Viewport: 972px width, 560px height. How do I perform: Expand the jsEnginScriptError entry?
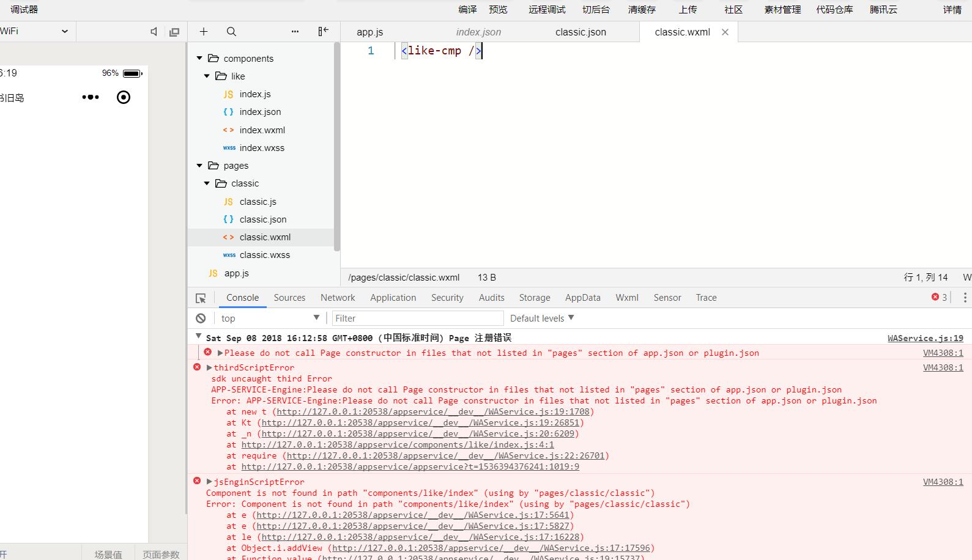tap(209, 482)
